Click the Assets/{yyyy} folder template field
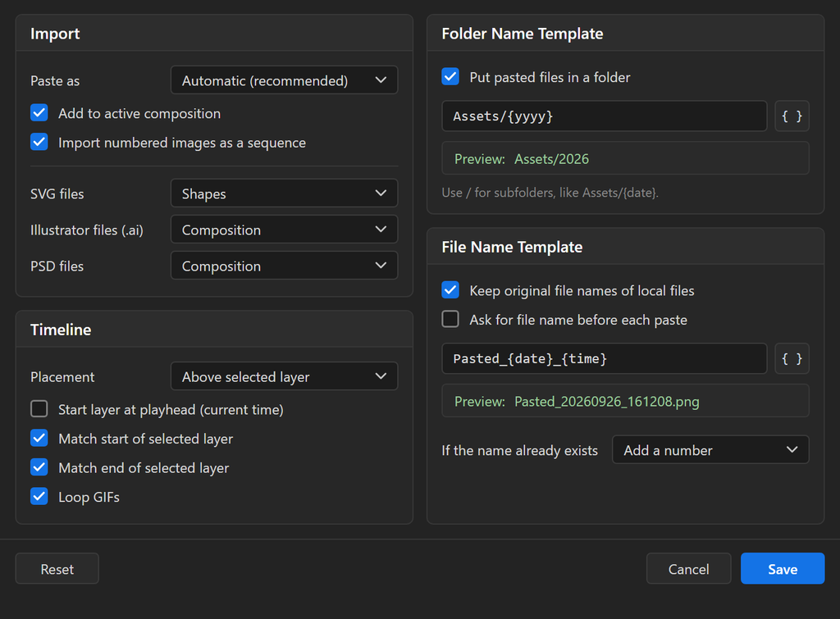This screenshot has height=619, width=840. tap(605, 116)
